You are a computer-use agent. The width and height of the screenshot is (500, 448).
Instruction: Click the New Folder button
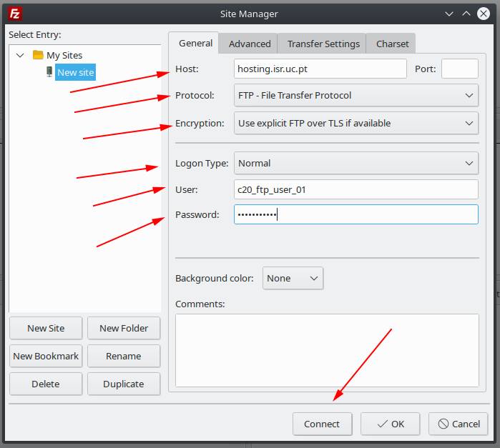coord(124,328)
